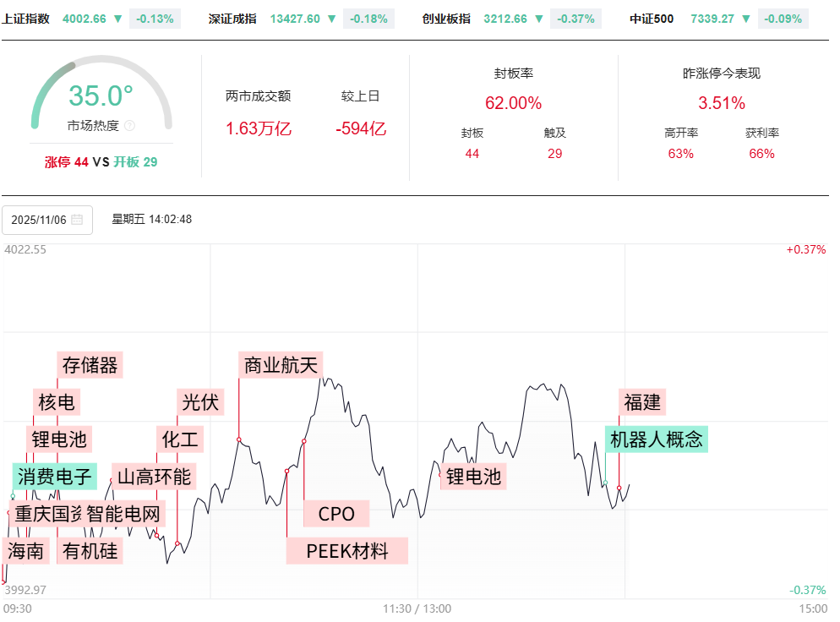This screenshot has height=622, width=840.
Task: Open the calendar icon in date field
Action: pyautogui.click(x=77, y=220)
